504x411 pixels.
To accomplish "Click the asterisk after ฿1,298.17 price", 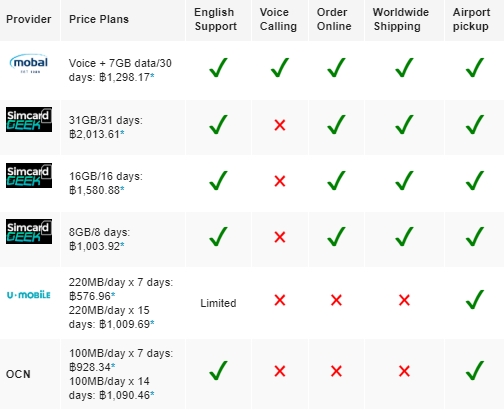I will (x=152, y=76).
